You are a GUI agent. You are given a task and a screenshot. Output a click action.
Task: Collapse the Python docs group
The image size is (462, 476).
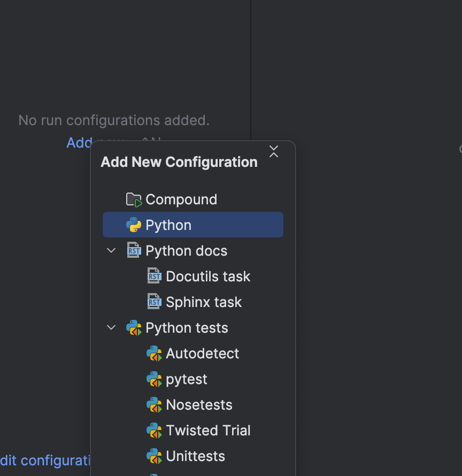[111, 250]
